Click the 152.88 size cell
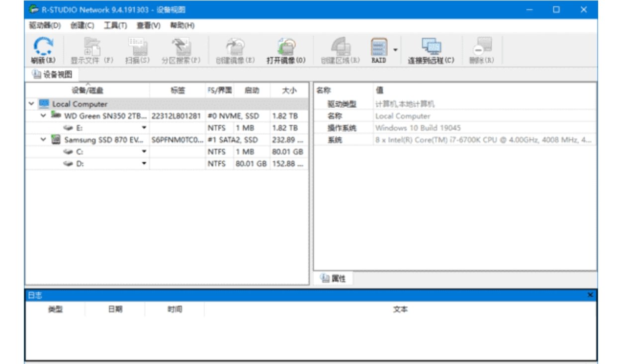 pyautogui.click(x=288, y=164)
